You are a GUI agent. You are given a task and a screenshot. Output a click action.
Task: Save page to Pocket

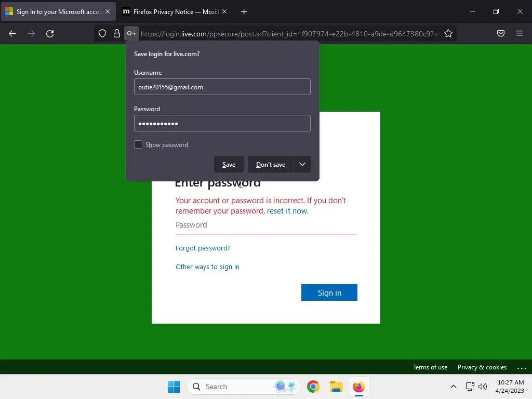(501, 33)
